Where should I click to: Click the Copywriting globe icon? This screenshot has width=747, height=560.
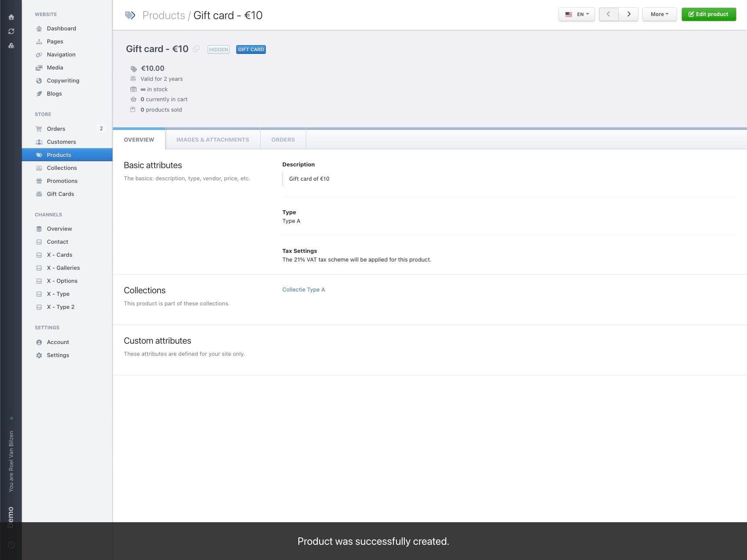coord(39,81)
